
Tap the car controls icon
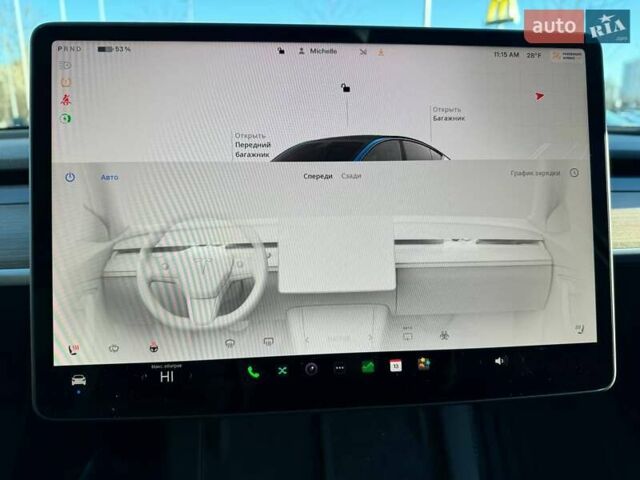(x=78, y=380)
